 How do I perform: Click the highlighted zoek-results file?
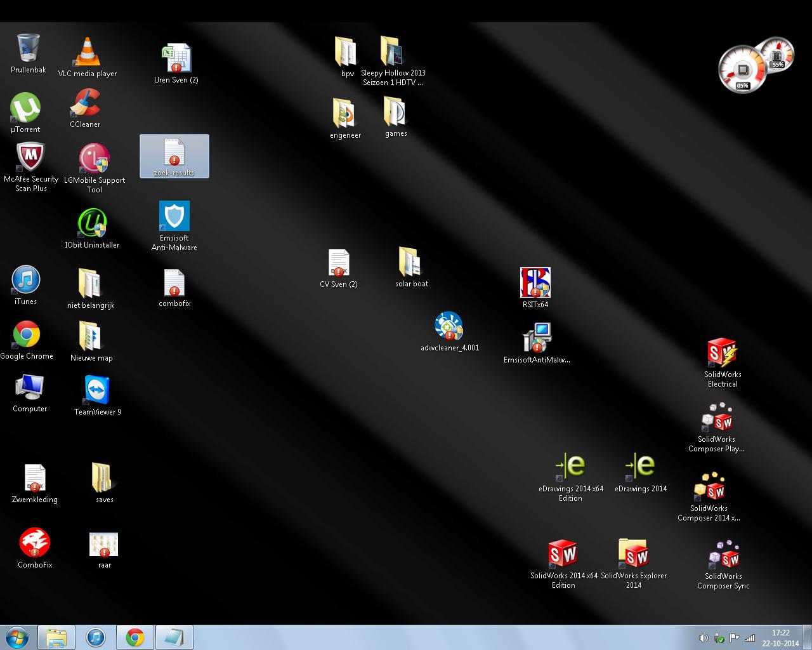pos(174,156)
